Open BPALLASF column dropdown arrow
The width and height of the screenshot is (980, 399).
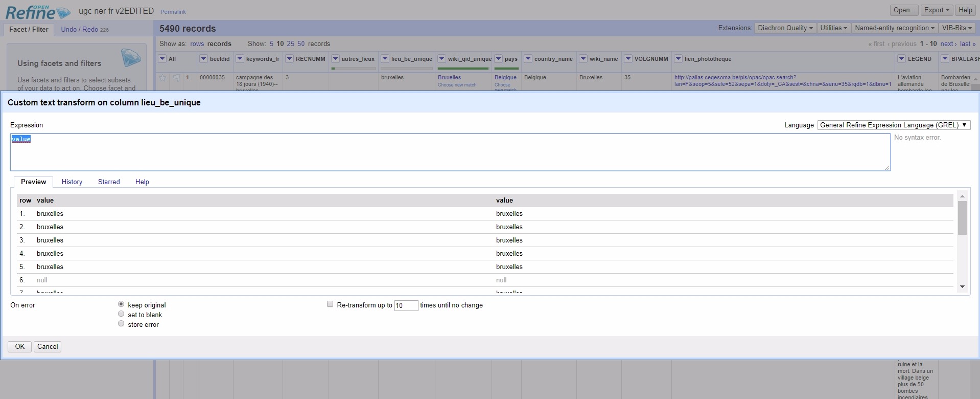coord(945,59)
